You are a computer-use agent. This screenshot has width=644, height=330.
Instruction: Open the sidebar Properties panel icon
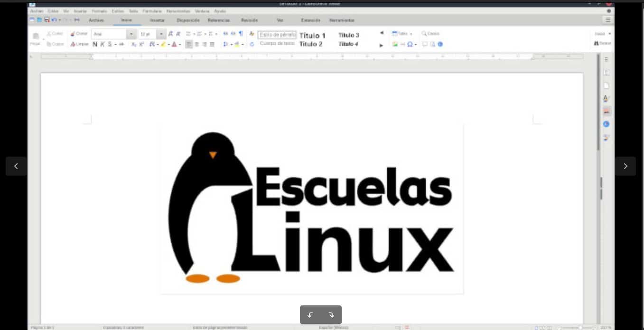coord(606,73)
